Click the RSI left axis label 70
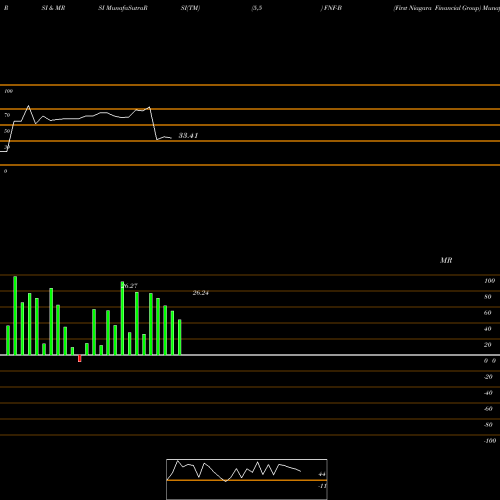The width and height of the screenshot is (500, 500). [7, 115]
